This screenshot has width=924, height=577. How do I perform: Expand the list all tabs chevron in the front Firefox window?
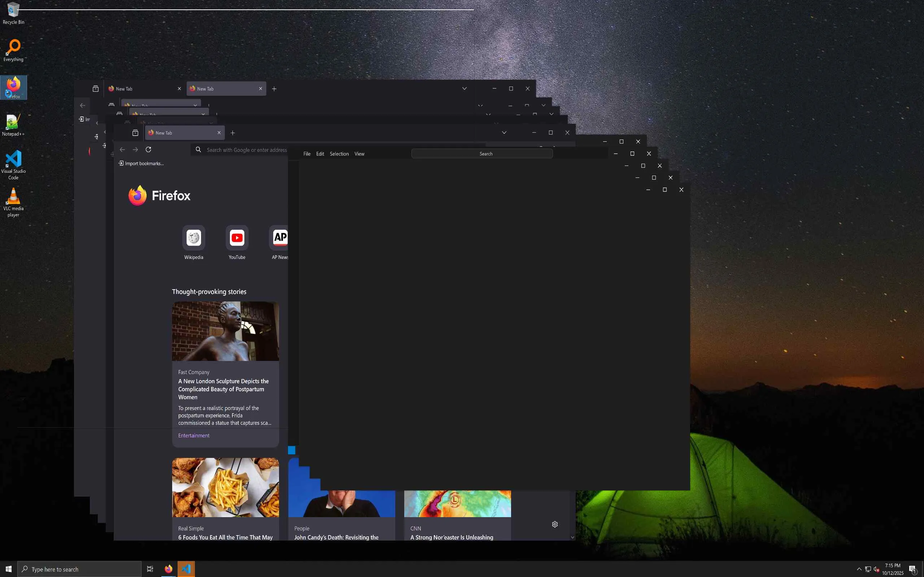click(504, 133)
